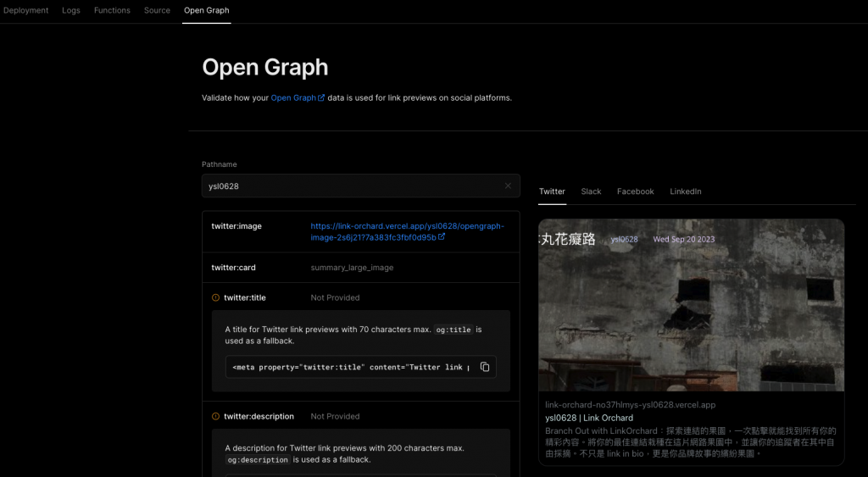Click the preview title ysl0628 | Link Orchard
The image size is (868, 477).
tap(589, 418)
